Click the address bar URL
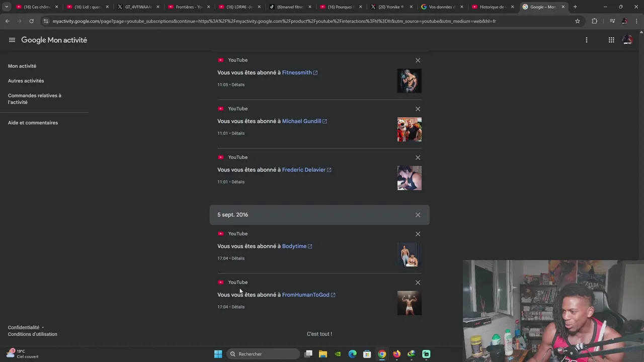 point(274,21)
